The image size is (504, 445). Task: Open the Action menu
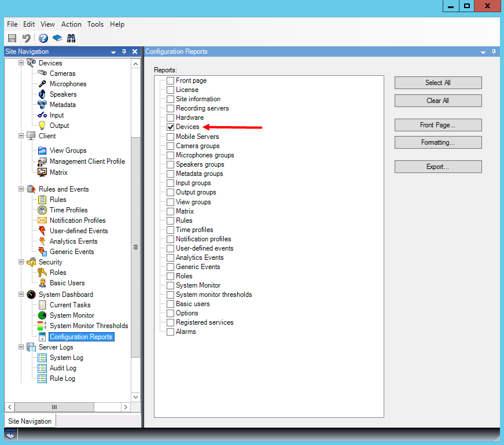click(71, 24)
